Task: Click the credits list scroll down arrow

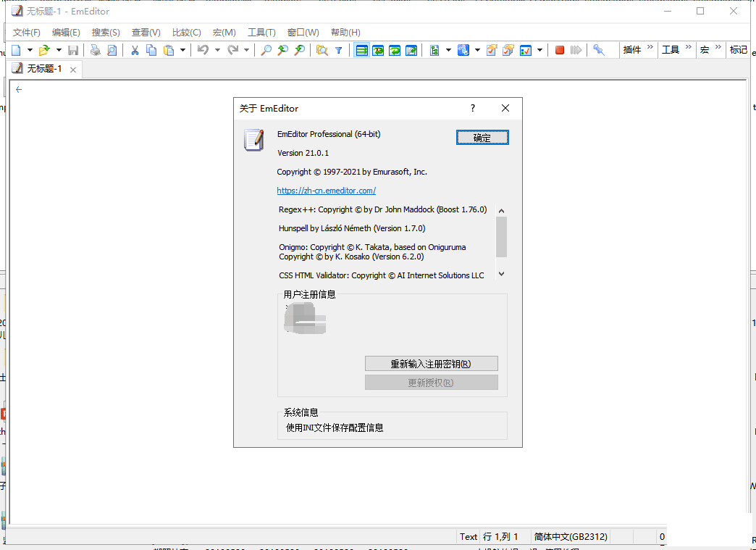Action: point(501,274)
